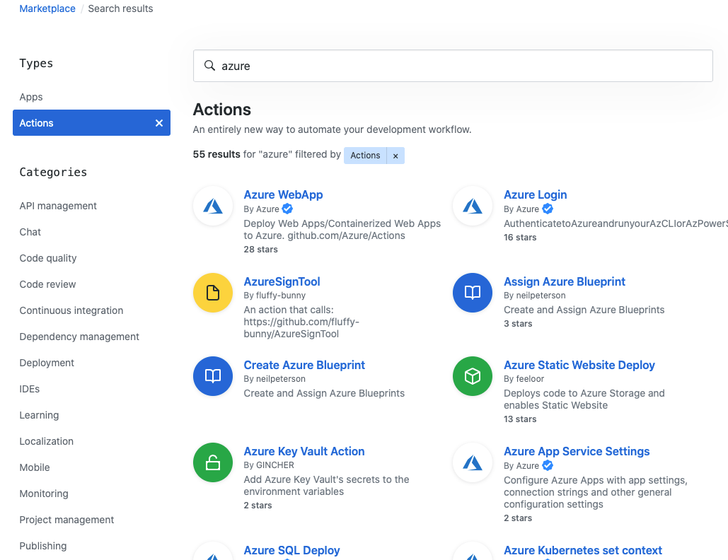Click the green padlock icon for Azure Key Vault Action
Viewport: 728px width, 560px height.
(x=212, y=462)
